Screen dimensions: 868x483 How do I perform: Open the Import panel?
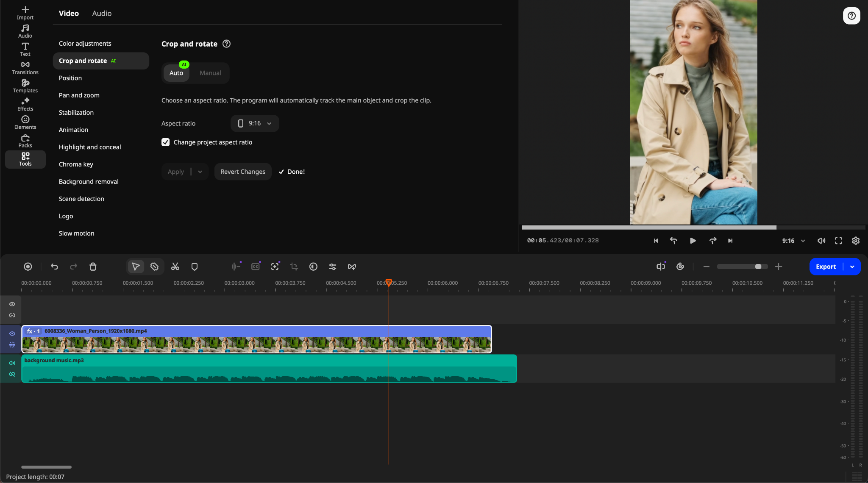point(25,13)
